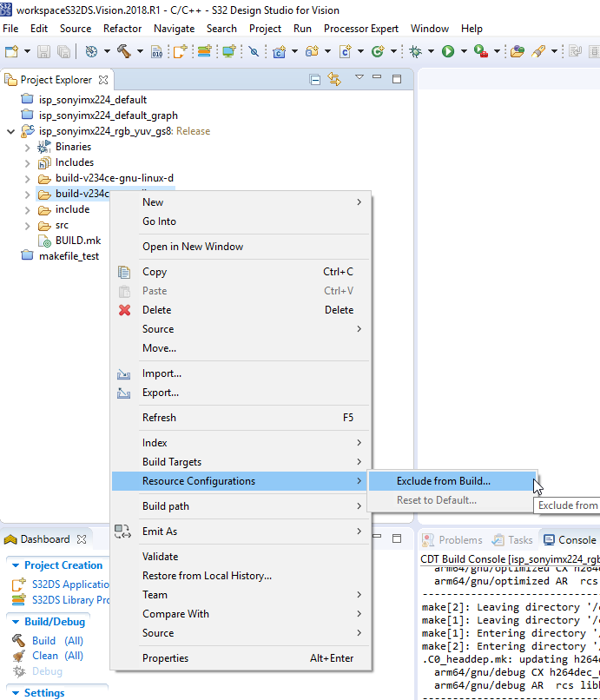Click the Debug bug toolbar icon

415,51
